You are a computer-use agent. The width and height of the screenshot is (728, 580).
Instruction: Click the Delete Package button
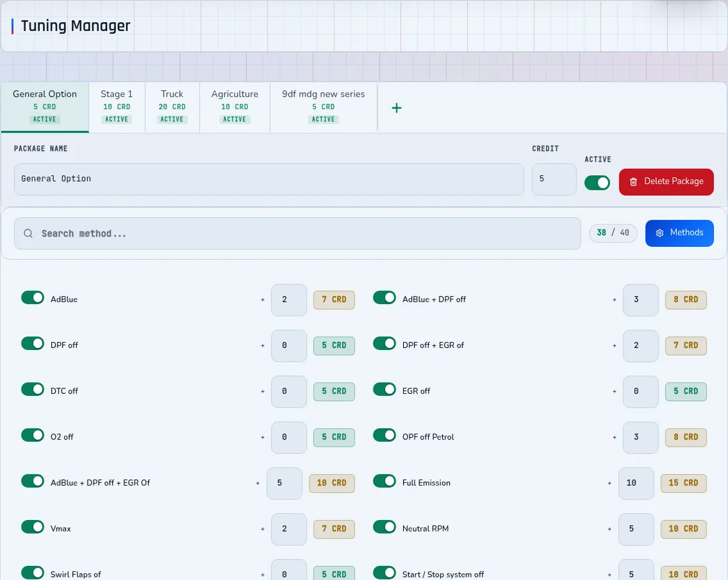click(666, 181)
